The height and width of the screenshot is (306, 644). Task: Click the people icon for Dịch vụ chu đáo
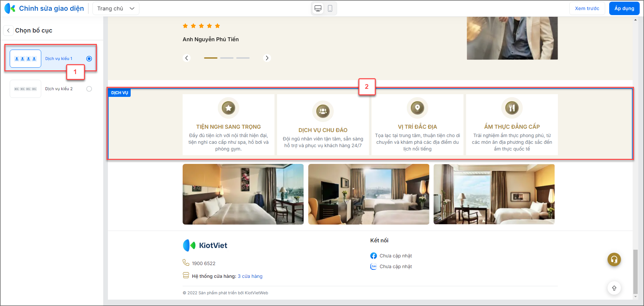[x=323, y=111]
